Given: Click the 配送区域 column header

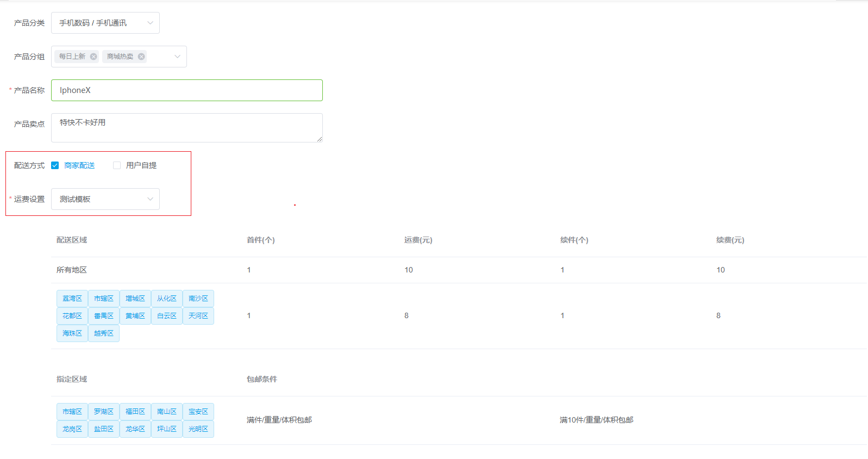Looking at the screenshot, I should (72, 240).
